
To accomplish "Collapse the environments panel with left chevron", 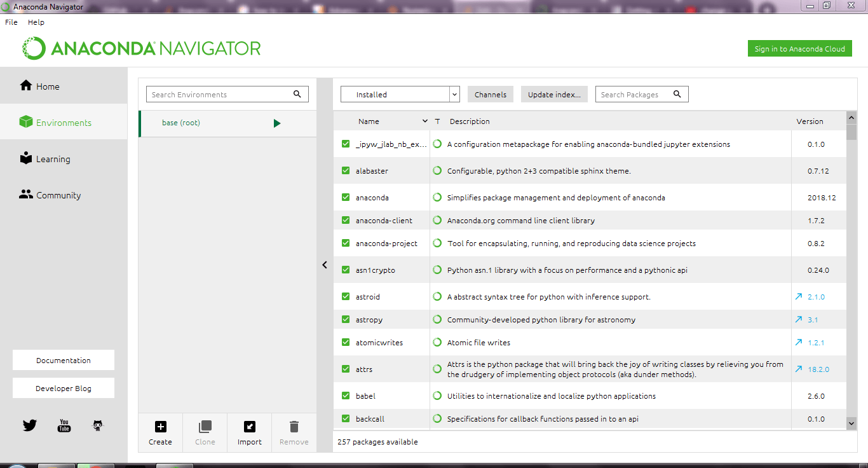I will [325, 265].
